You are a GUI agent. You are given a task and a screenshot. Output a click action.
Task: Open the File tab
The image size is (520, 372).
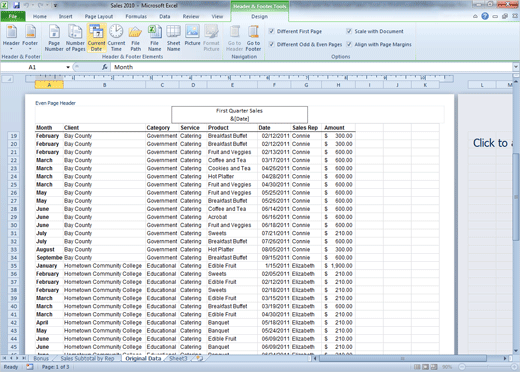click(13, 16)
